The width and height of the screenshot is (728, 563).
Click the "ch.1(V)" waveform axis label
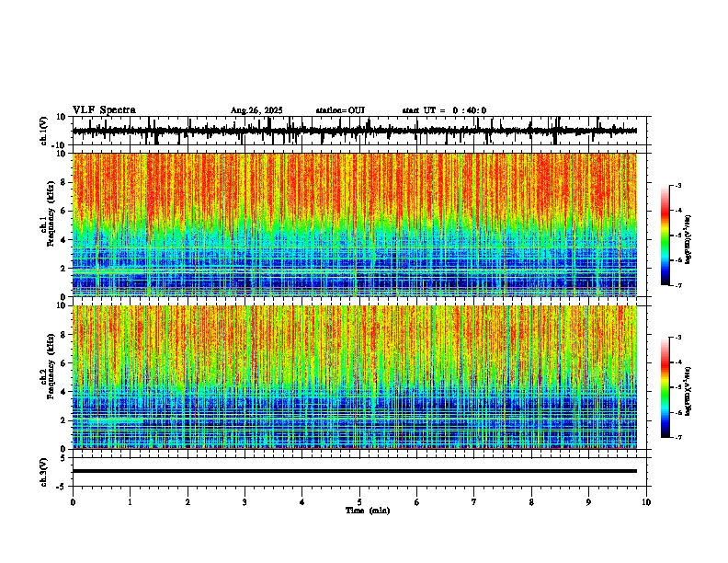tap(44, 131)
